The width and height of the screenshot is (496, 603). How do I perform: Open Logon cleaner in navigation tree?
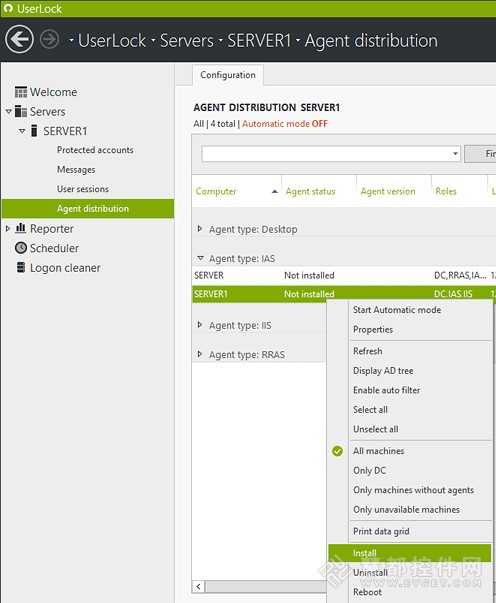(x=65, y=268)
